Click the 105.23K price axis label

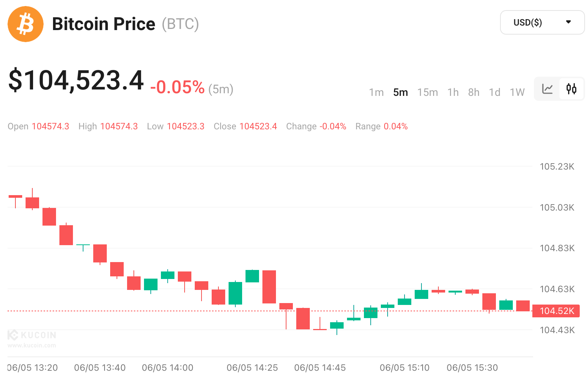[x=557, y=167]
